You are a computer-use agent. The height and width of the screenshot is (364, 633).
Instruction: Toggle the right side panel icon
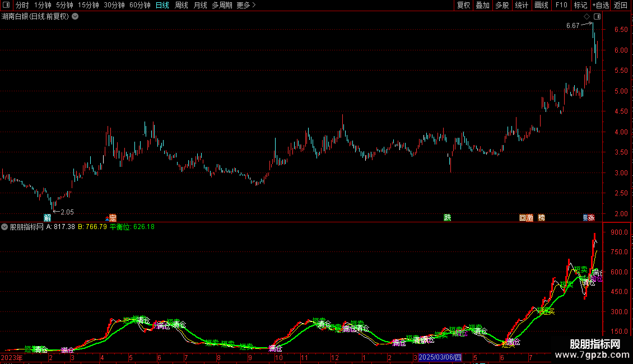tap(597, 17)
